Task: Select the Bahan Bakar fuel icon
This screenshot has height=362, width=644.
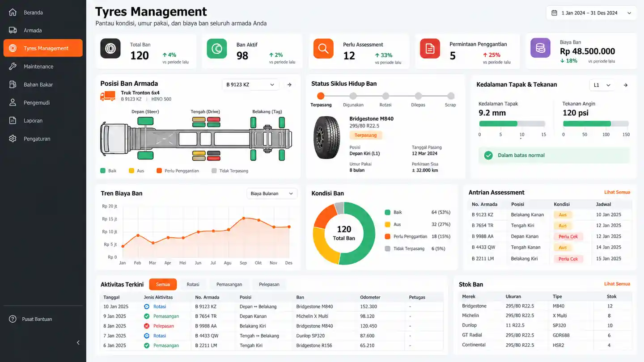Action: point(13,84)
